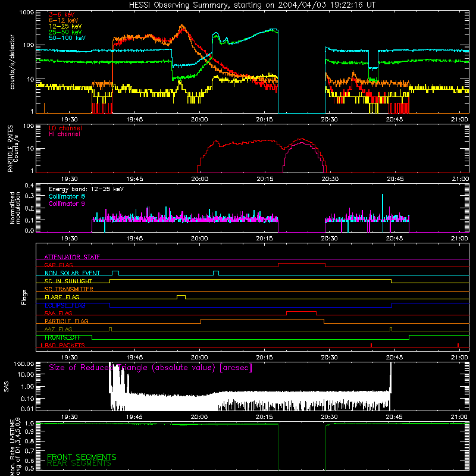Click the raised PARTICLE FLAG segment
Screen dimensions: 476x476
262,320
